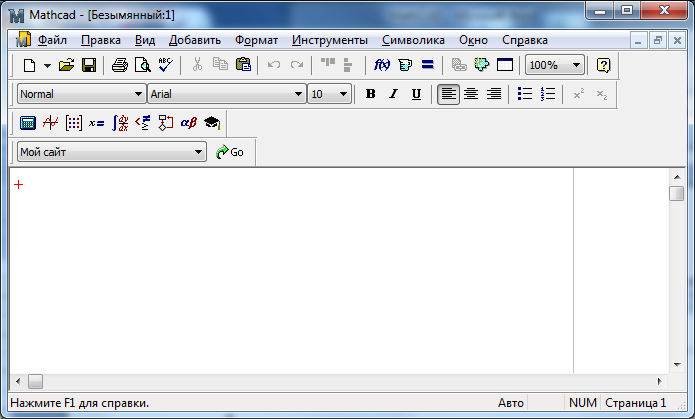The image size is (695, 419).
Task: Open the Calculus toolbar integral icon
Action: coord(120,123)
